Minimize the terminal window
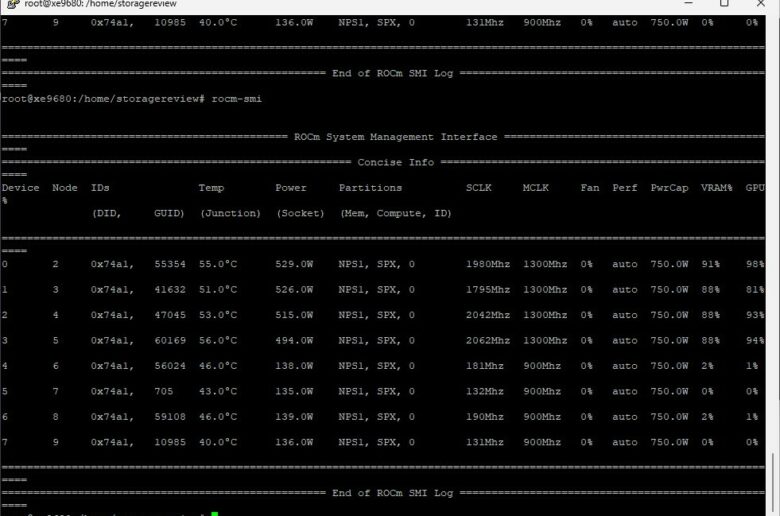Image resolution: width=780 pixels, height=516 pixels. 688,3
